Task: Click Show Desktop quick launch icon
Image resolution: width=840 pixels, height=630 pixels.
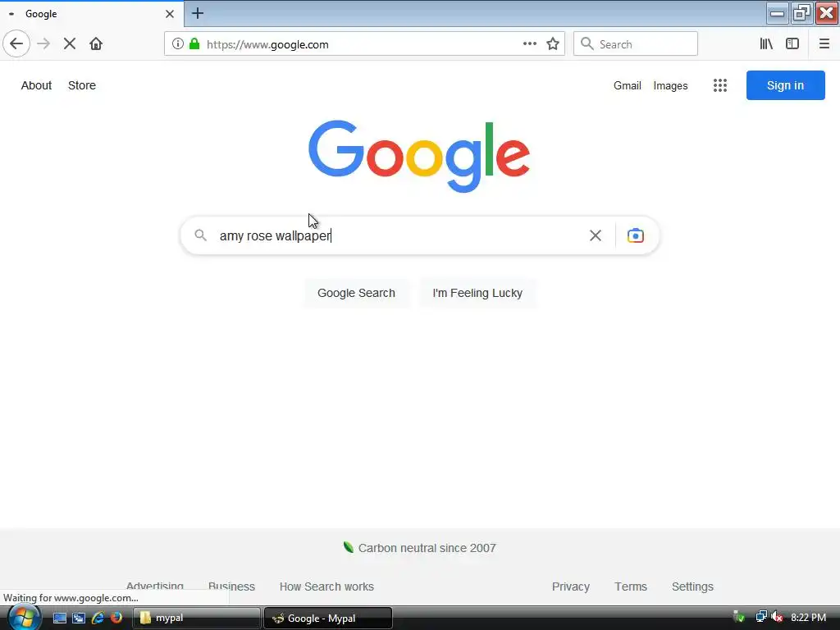Action: click(x=59, y=618)
